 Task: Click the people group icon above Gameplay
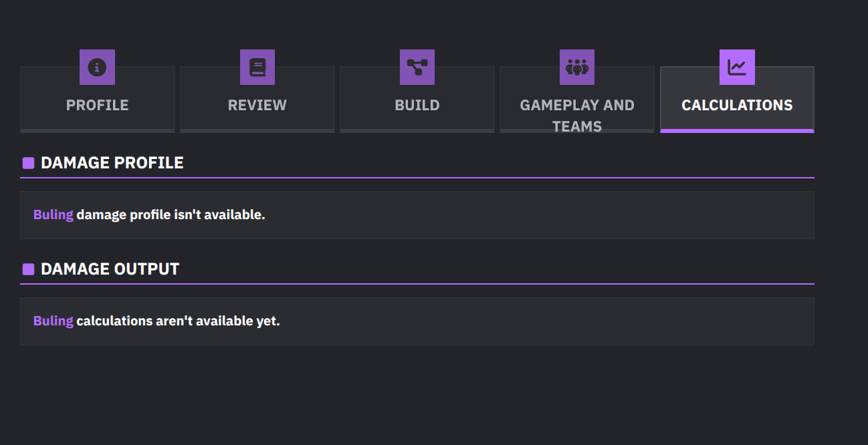pyautogui.click(x=577, y=67)
